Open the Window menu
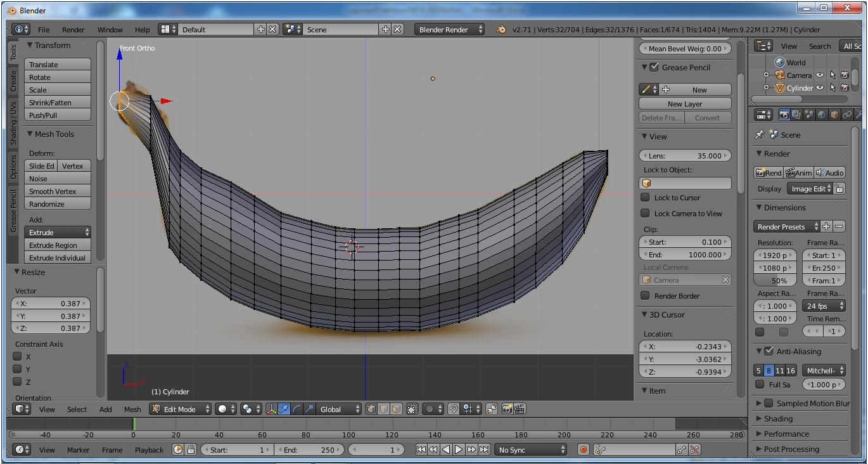This screenshot has height=464, width=868. tap(110, 29)
